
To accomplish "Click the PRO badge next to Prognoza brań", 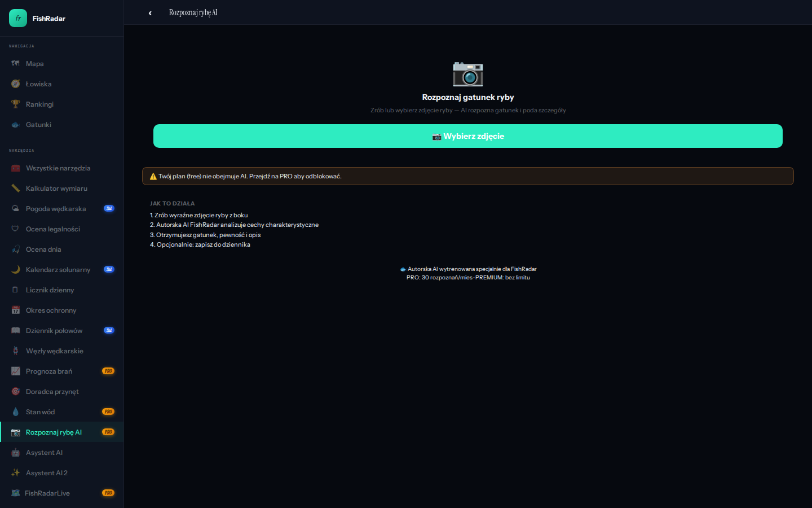I will [108, 371].
